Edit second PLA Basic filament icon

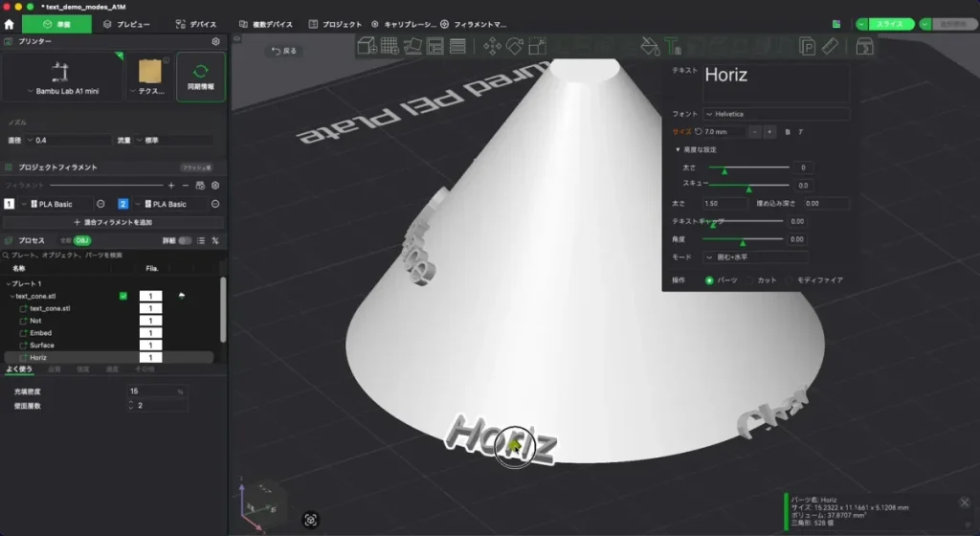click(x=215, y=204)
